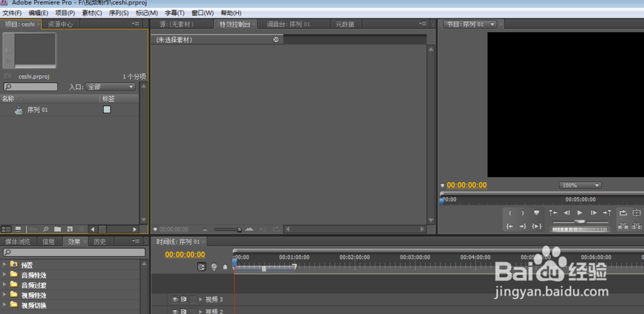Create a new bin in Project panel

57,229
